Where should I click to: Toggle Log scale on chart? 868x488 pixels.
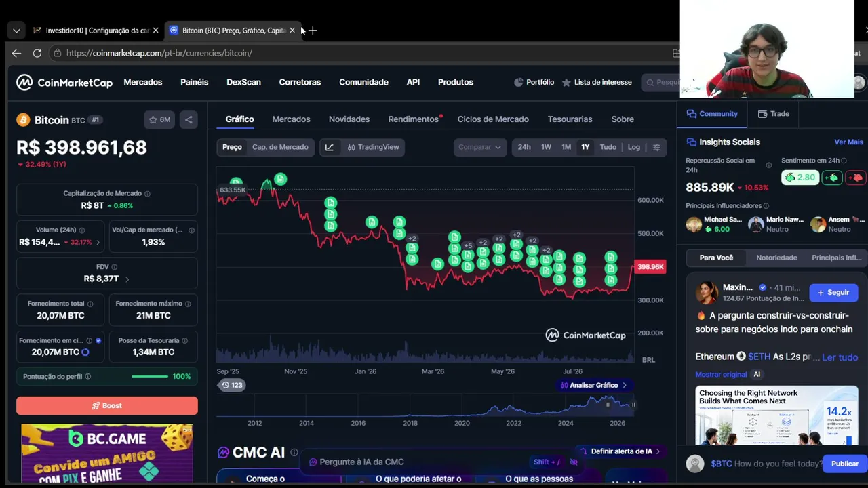(x=634, y=147)
